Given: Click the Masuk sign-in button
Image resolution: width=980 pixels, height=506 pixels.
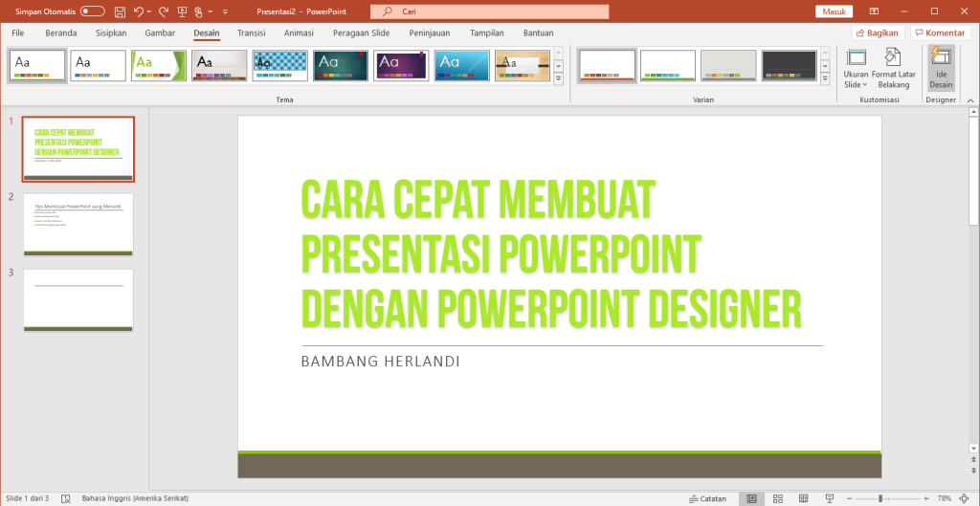Looking at the screenshot, I should pos(834,11).
